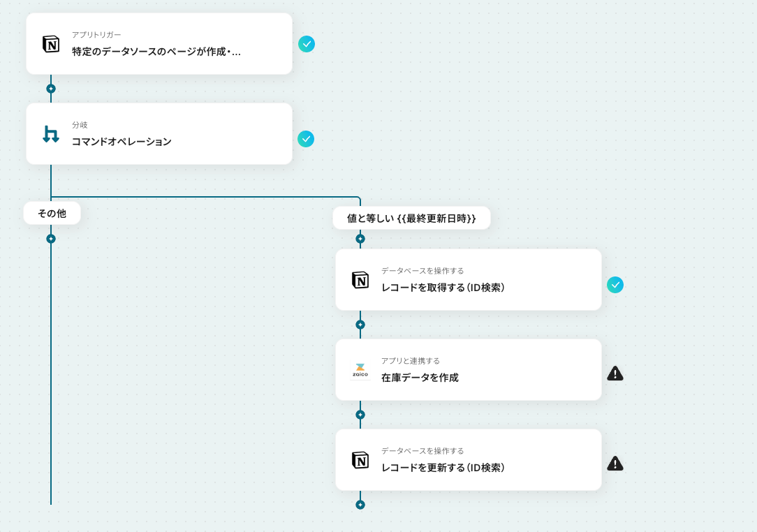Select the 値と等しい {{最終更新日時}} branch label

point(411,219)
